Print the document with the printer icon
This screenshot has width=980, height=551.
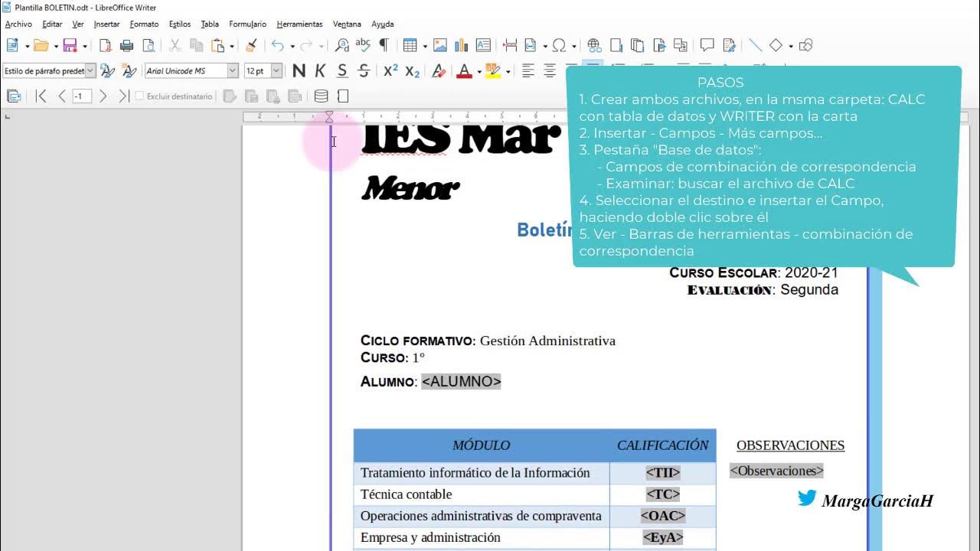pyautogui.click(x=127, y=46)
